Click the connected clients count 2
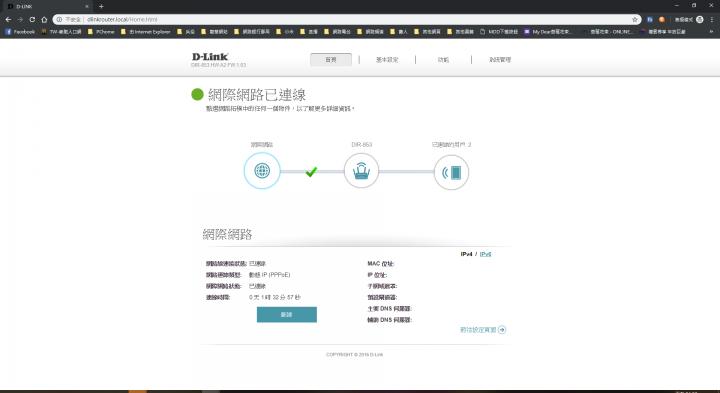 (x=470, y=145)
